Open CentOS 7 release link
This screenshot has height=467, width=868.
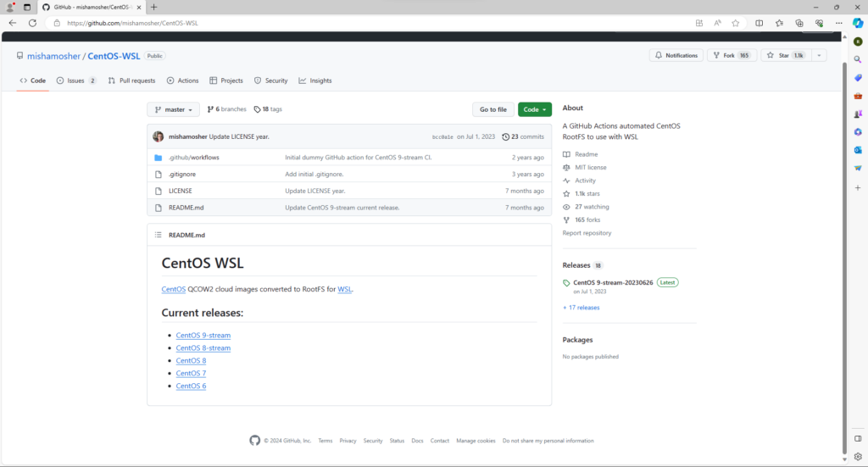[191, 374]
